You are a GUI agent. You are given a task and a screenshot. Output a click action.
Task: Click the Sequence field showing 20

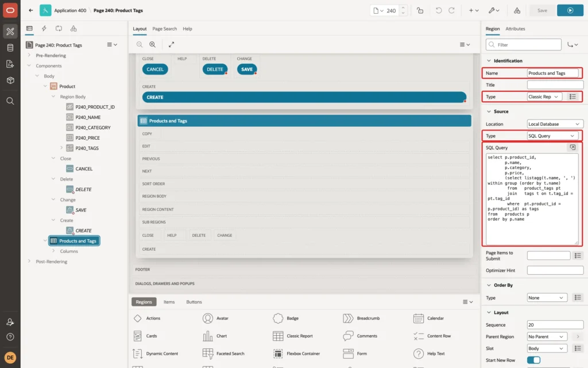coord(555,325)
